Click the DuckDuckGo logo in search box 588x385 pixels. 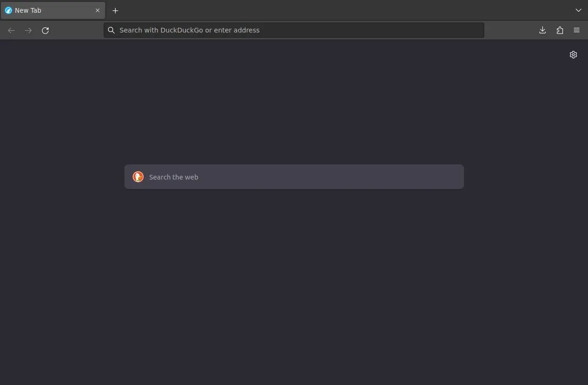tap(138, 177)
